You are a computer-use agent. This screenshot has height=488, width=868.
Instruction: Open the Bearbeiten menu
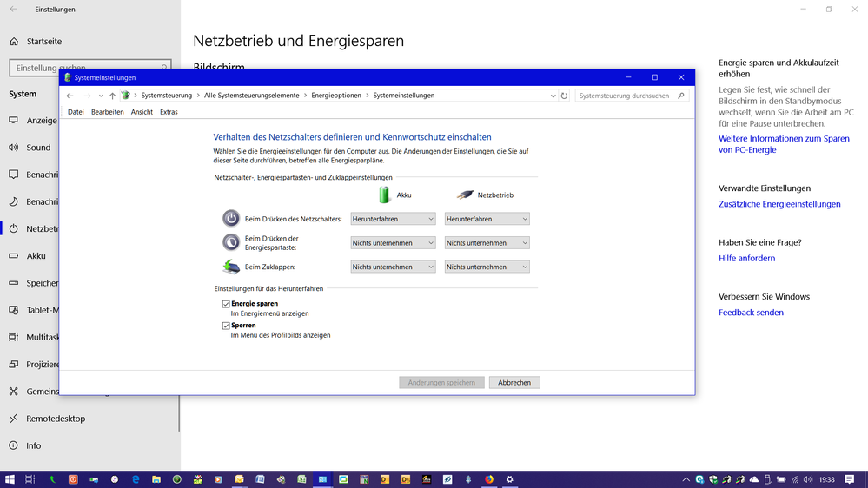[108, 112]
